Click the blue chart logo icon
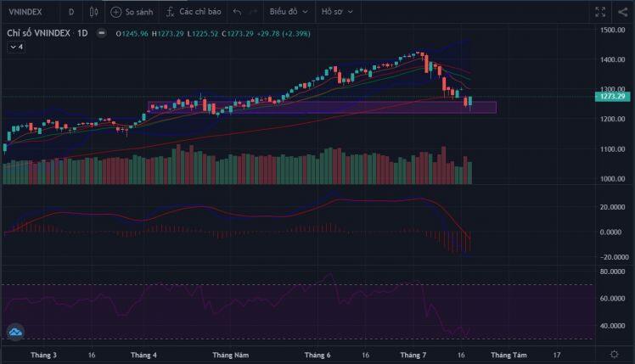Viewport: 635px width, 364px height. point(15,333)
